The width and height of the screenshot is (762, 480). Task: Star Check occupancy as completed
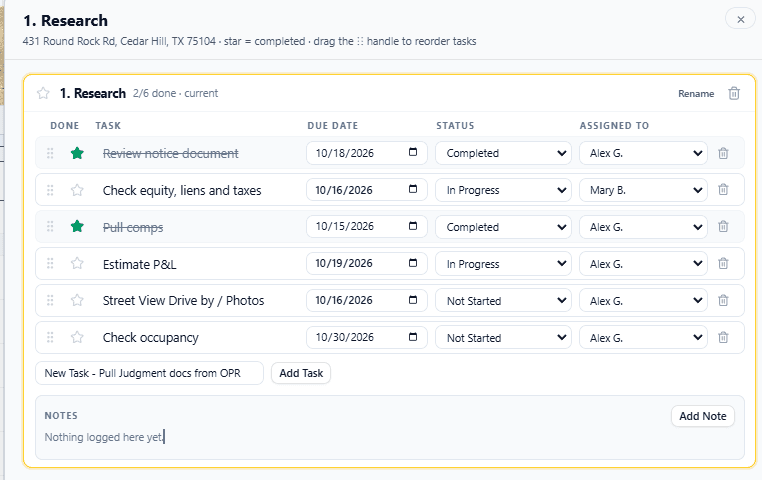(x=77, y=337)
